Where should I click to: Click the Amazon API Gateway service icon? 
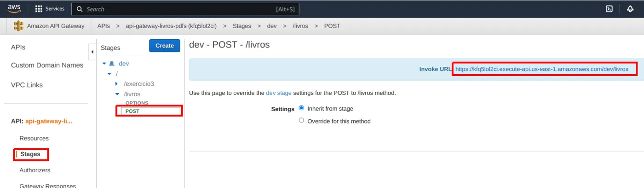(x=18, y=26)
